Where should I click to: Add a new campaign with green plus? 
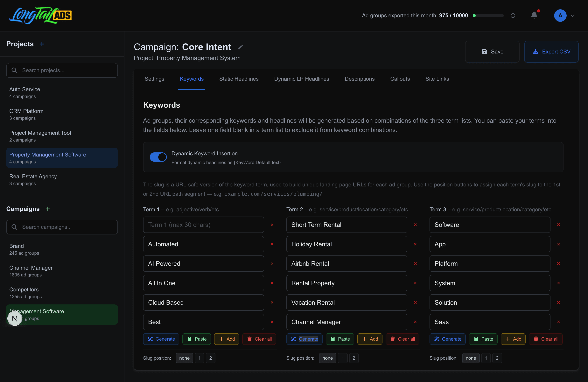(48, 209)
